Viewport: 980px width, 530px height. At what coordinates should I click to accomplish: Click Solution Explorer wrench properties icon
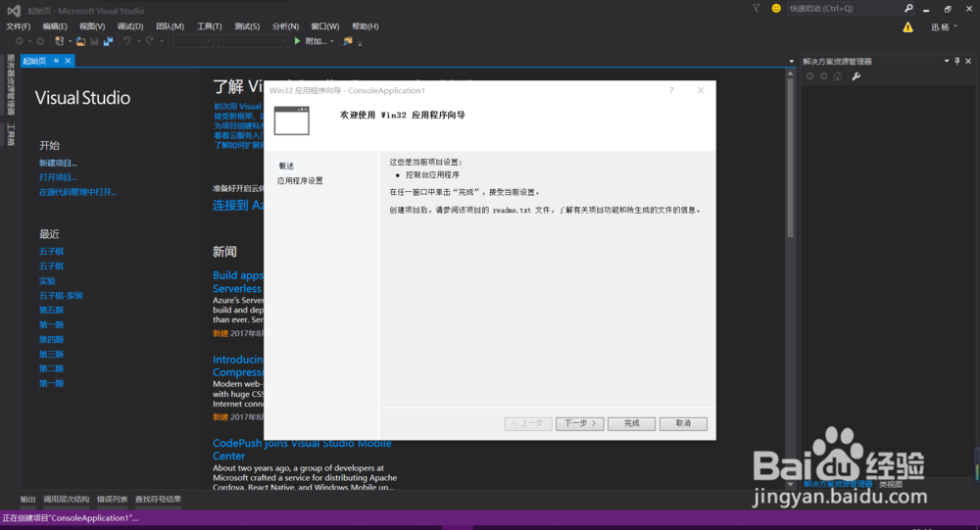(857, 76)
